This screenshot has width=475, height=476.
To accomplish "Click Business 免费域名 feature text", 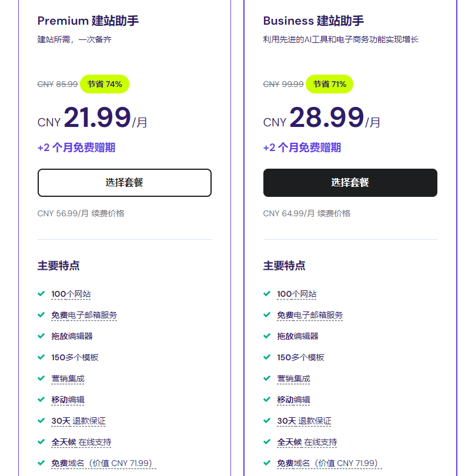I will coord(327,463).
